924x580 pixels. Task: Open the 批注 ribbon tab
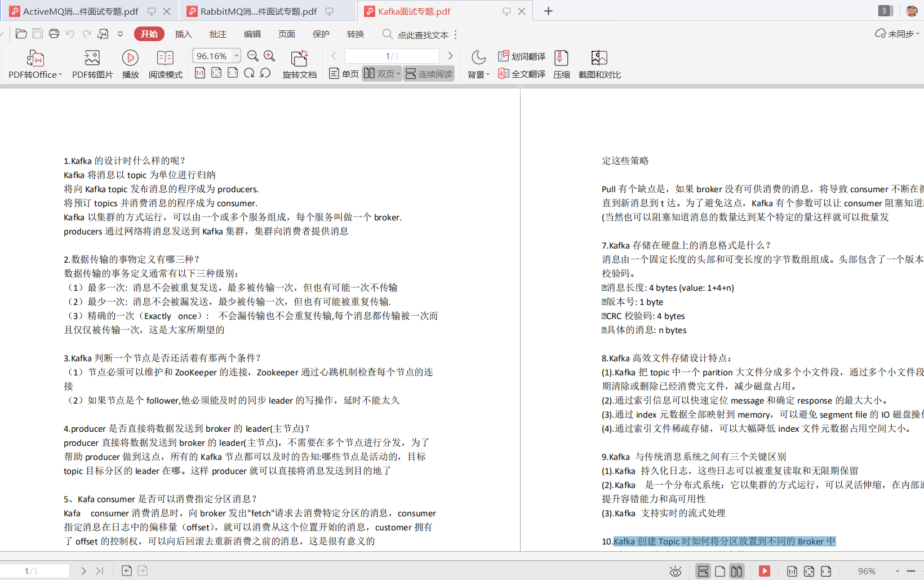click(218, 34)
